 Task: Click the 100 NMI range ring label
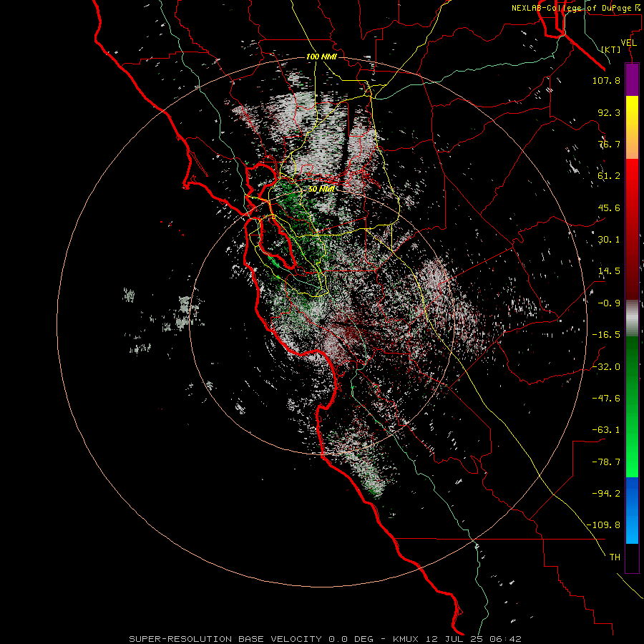(321, 57)
